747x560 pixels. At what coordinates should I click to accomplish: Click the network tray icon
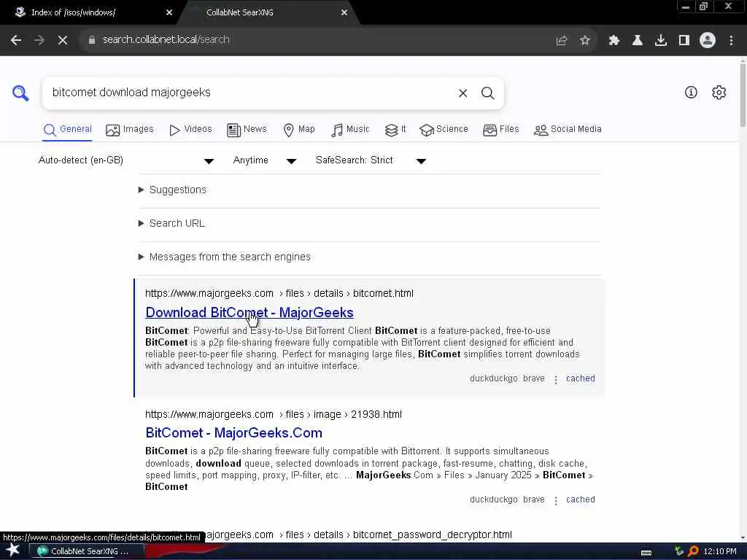tap(679, 551)
